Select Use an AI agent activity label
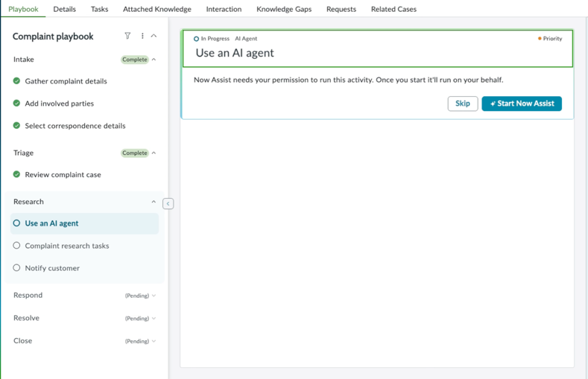 point(51,223)
